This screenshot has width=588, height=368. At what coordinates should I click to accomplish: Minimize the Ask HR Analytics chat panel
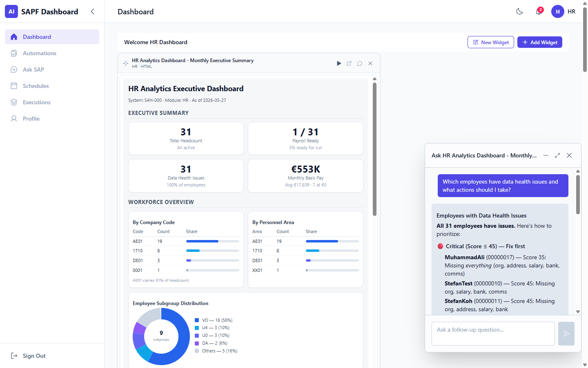[546, 155]
